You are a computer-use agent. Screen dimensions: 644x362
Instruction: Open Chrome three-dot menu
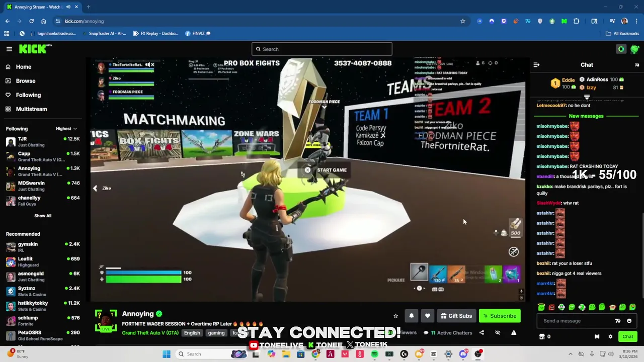(x=636, y=21)
